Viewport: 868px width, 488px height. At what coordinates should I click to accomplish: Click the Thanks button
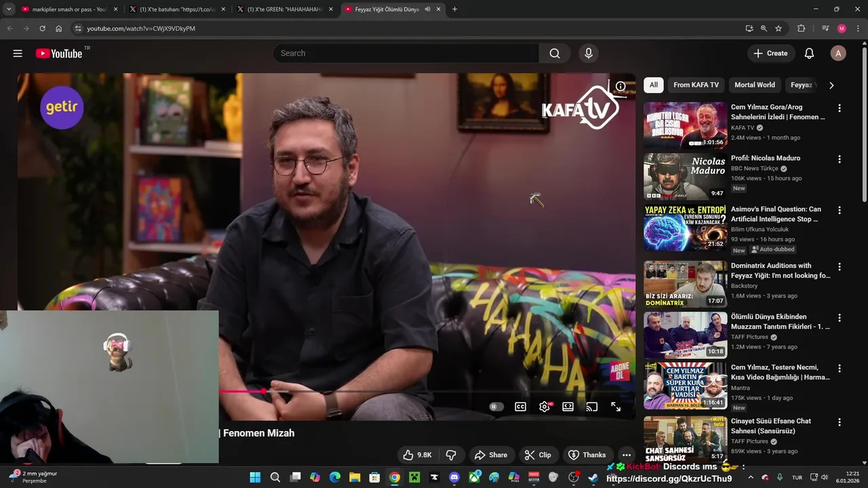(x=587, y=455)
